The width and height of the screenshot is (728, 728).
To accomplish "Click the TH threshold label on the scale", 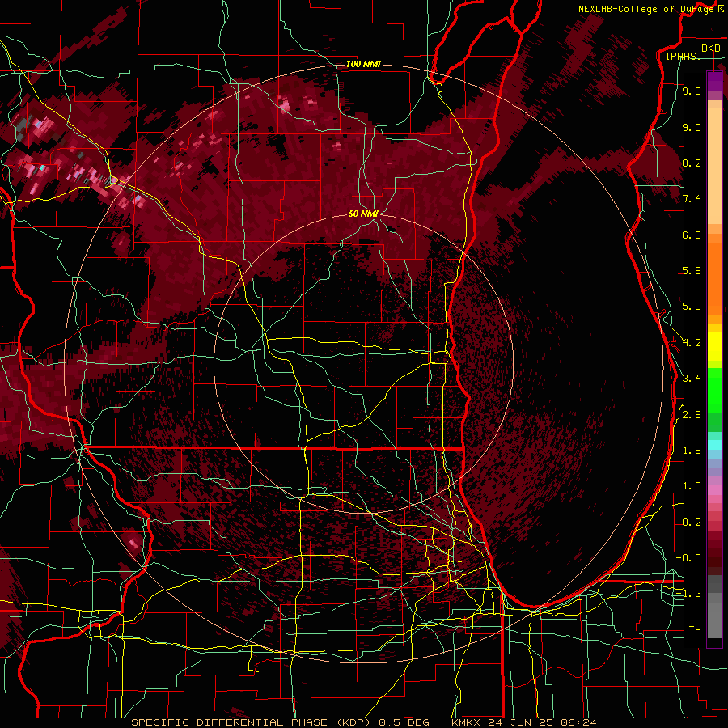I will point(695,630).
